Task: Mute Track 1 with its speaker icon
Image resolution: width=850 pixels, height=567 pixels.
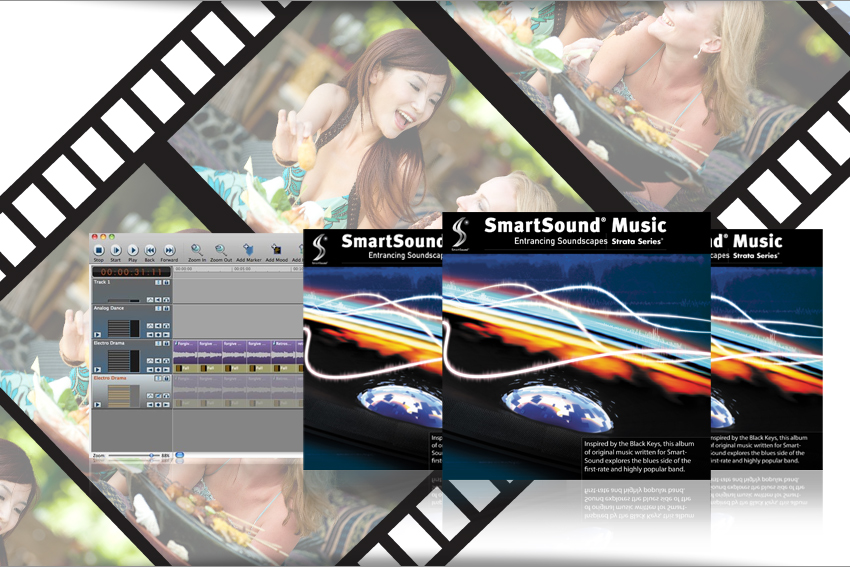Action: tap(158, 300)
